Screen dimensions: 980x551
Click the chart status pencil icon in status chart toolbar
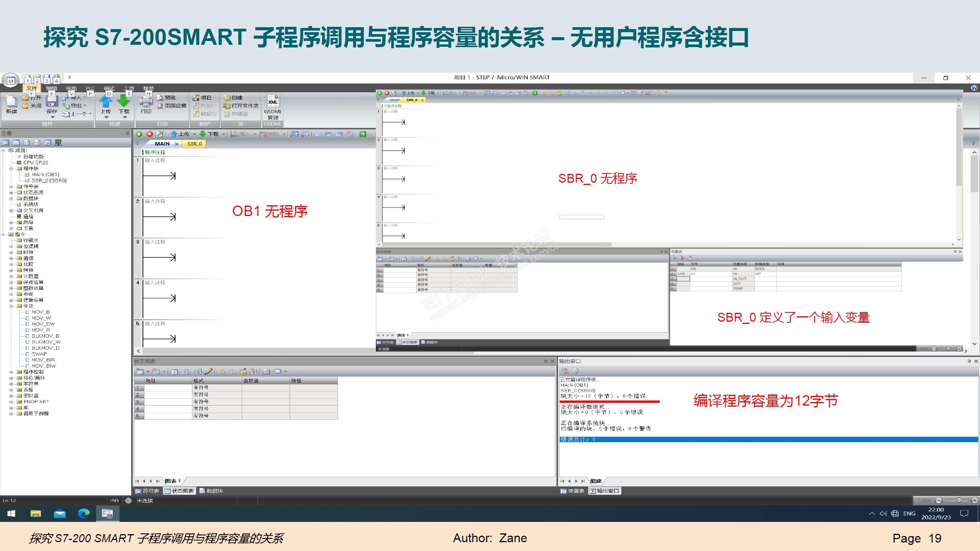pos(208,371)
